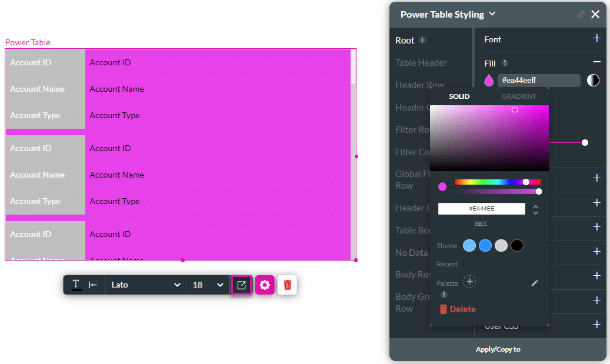The height and width of the screenshot is (364, 610).
Task: Click the pencil edit palette icon
Action: click(x=535, y=283)
